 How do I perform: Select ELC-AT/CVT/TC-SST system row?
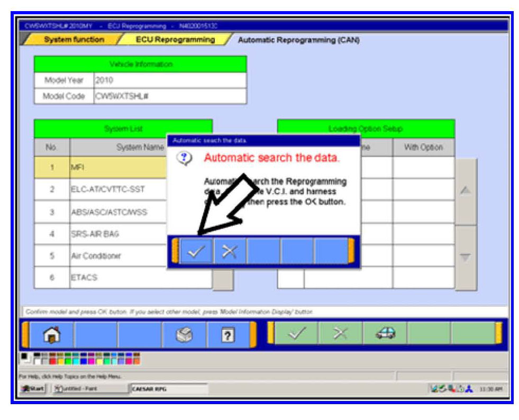[116, 189]
